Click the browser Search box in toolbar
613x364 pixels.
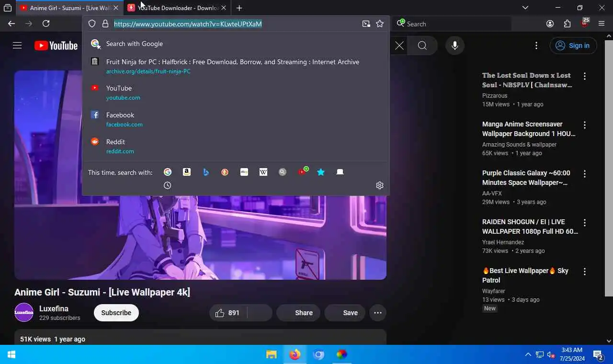453,23
